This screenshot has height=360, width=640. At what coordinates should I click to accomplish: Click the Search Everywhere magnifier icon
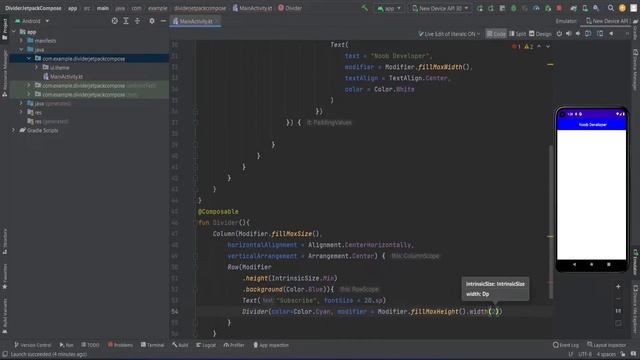pos(611,8)
